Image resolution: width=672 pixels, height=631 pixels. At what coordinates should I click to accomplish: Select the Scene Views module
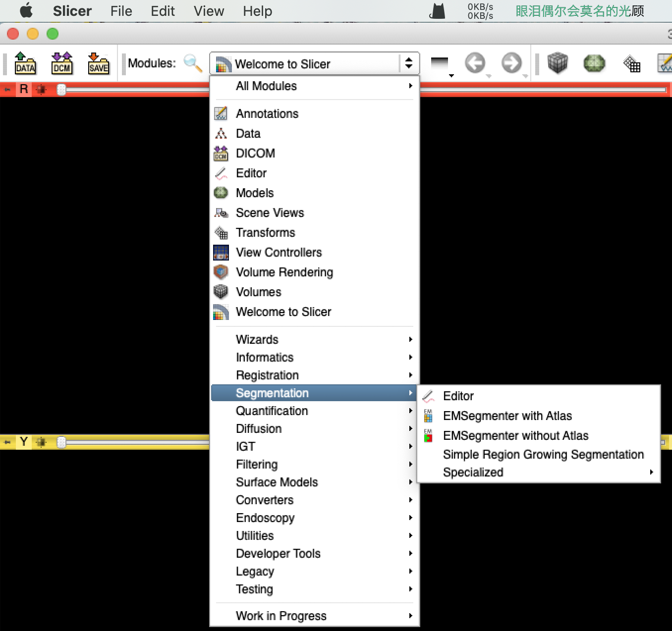315,212
